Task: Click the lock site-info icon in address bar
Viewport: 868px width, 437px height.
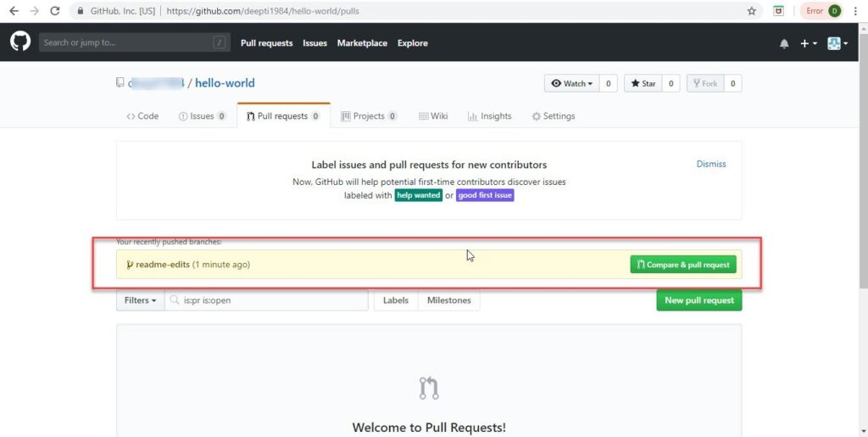Action: tap(81, 11)
